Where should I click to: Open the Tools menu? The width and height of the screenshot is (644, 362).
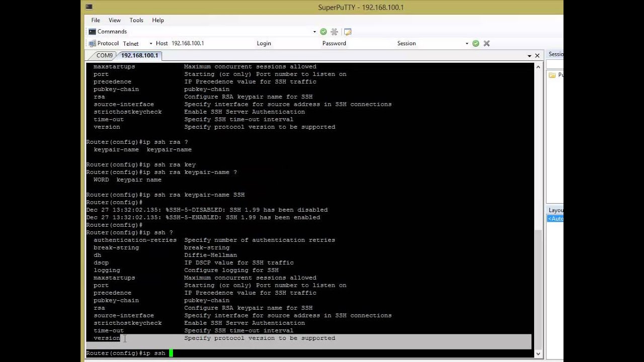pyautogui.click(x=136, y=20)
